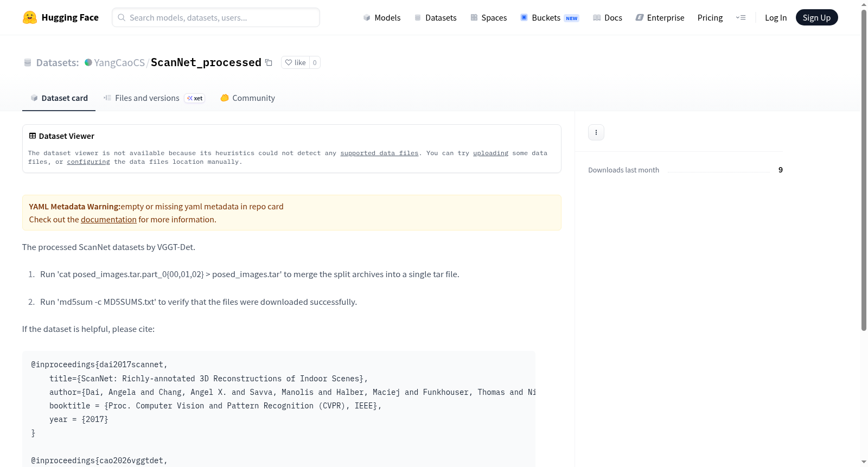868x467 pixels.
Task: Click the 'cat posed_images.tar.part' instruction line
Action: point(250,274)
